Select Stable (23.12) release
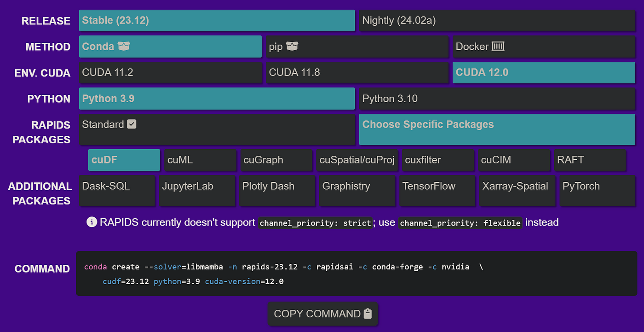This screenshot has width=644, height=332. (x=217, y=21)
